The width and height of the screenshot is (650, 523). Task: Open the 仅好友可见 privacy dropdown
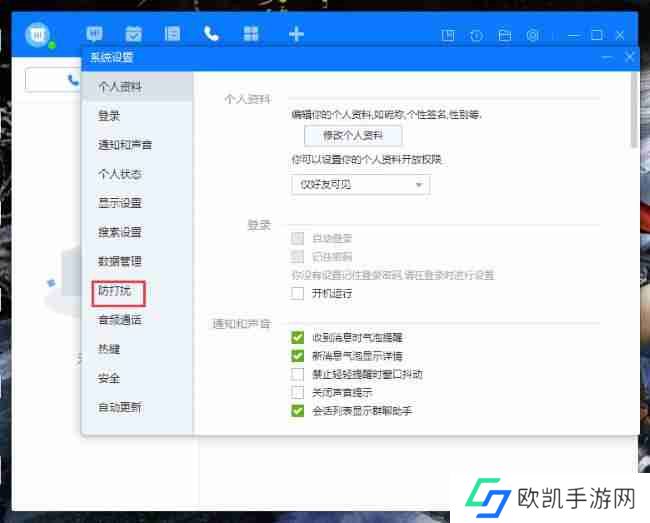pos(360,184)
